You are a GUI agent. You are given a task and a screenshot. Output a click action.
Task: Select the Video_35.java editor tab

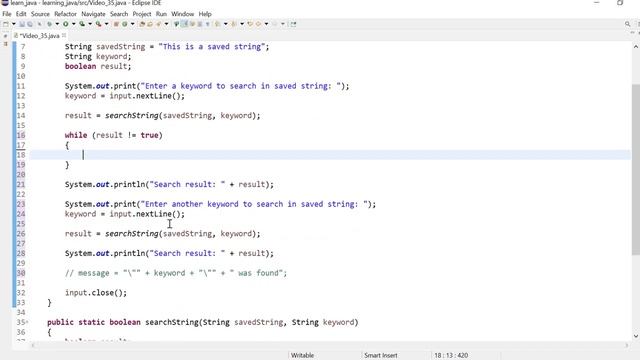(39, 36)
